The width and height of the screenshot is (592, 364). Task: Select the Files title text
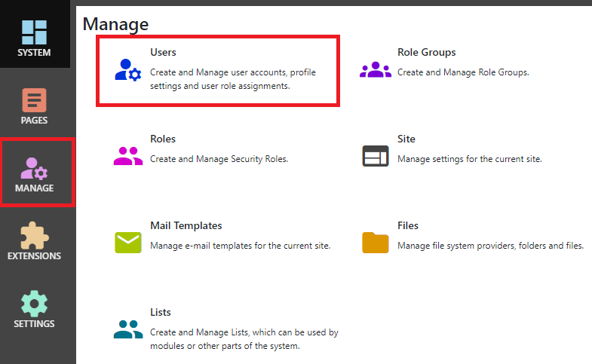[x=407, y=225]
